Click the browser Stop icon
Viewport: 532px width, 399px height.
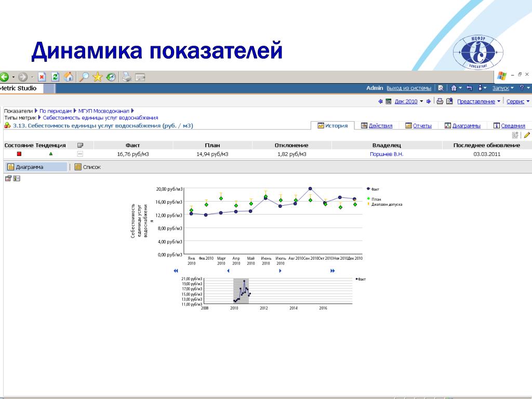coord(42,77)
